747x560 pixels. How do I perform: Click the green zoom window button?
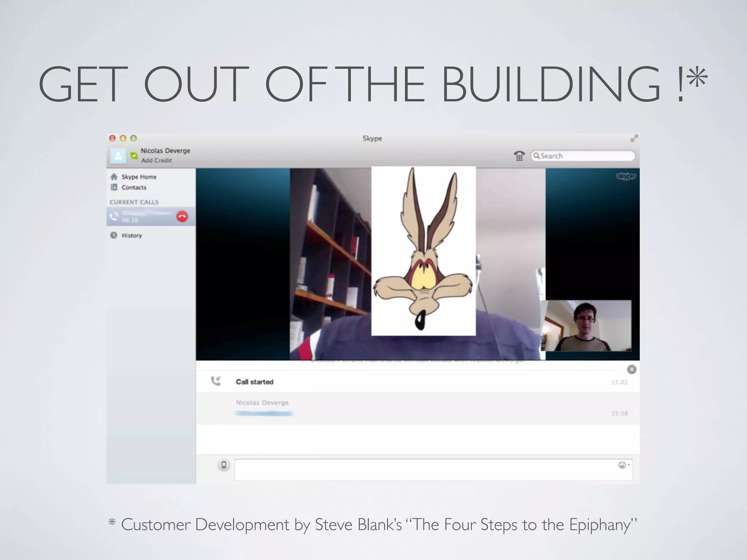[x=133, y=138]
